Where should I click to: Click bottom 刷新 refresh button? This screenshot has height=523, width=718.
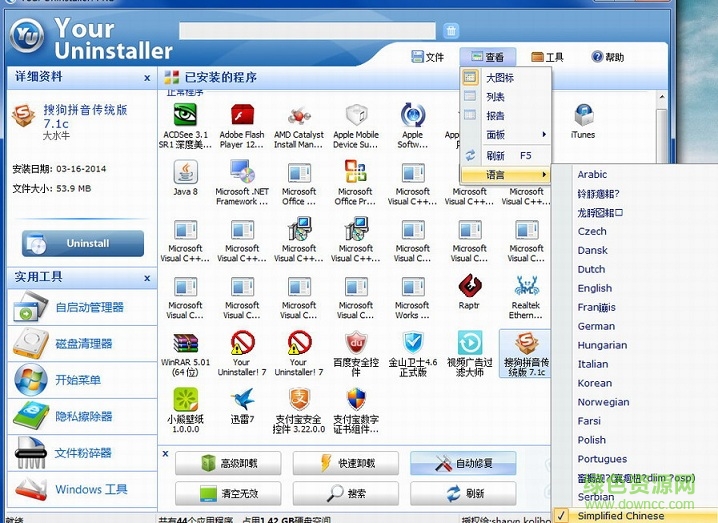tap(463, 493)
